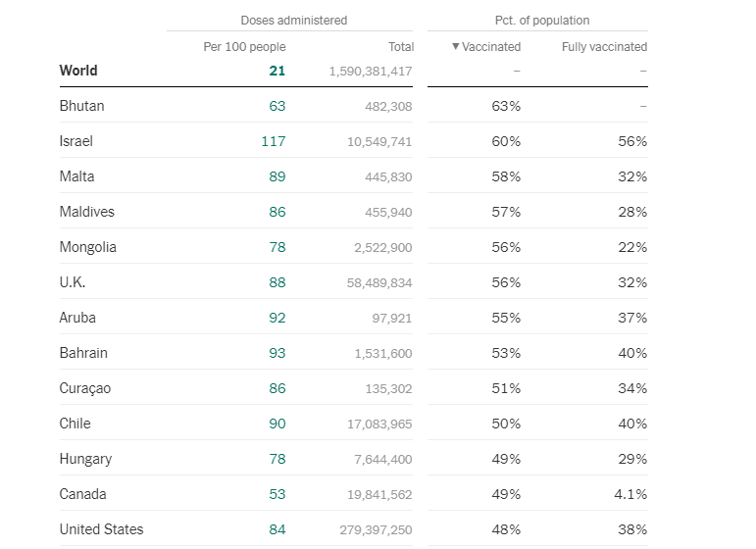
Task: Sort by the Vaccinated column header
Action: tap(486, 47)
